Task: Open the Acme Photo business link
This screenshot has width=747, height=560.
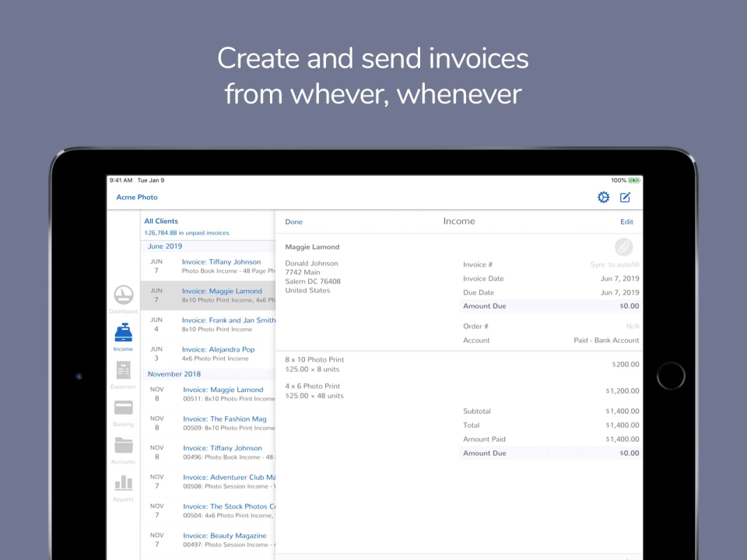Action: [x=137, y=197]
